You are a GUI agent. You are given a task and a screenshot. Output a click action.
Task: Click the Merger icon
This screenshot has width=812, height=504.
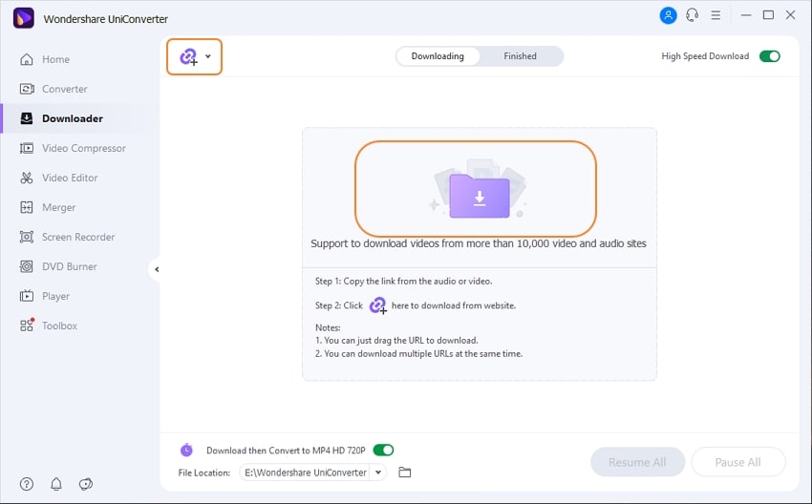coord(27,207)
